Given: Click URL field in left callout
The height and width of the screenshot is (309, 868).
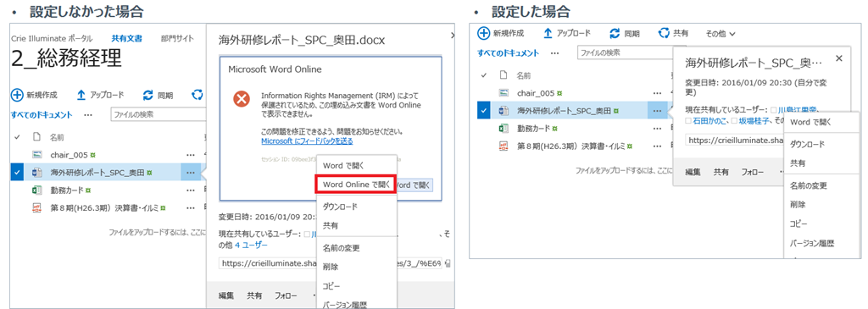Looking at the screenshot, I should click(x=331, y=263).
